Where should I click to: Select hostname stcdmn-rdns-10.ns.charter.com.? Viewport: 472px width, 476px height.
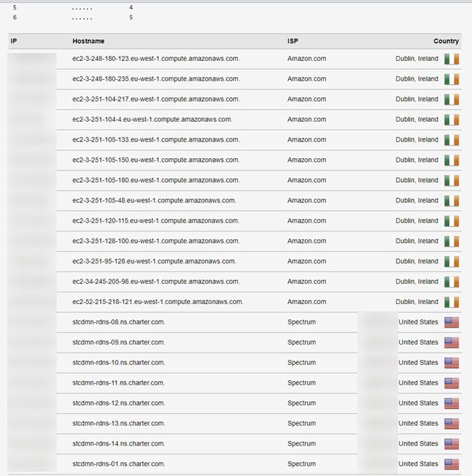119,363
